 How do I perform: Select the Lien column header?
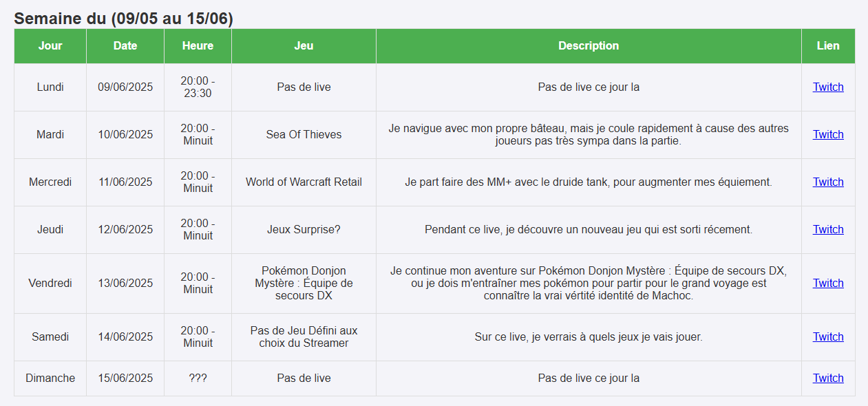827,45
